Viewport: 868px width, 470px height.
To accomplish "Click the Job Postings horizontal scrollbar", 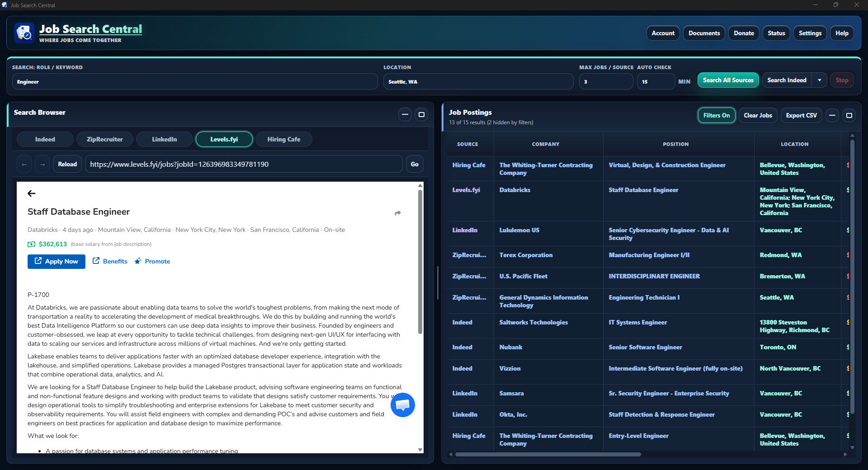I will tap(548, 455).
